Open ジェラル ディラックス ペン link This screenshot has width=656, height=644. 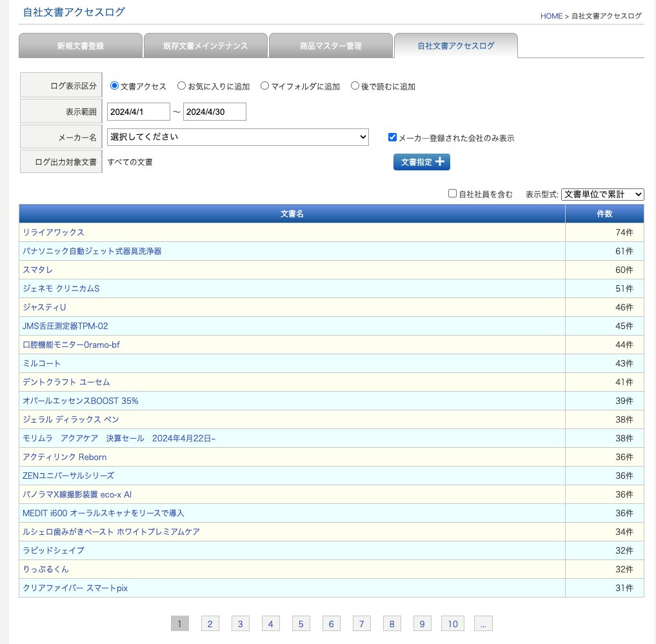[71, 419]
